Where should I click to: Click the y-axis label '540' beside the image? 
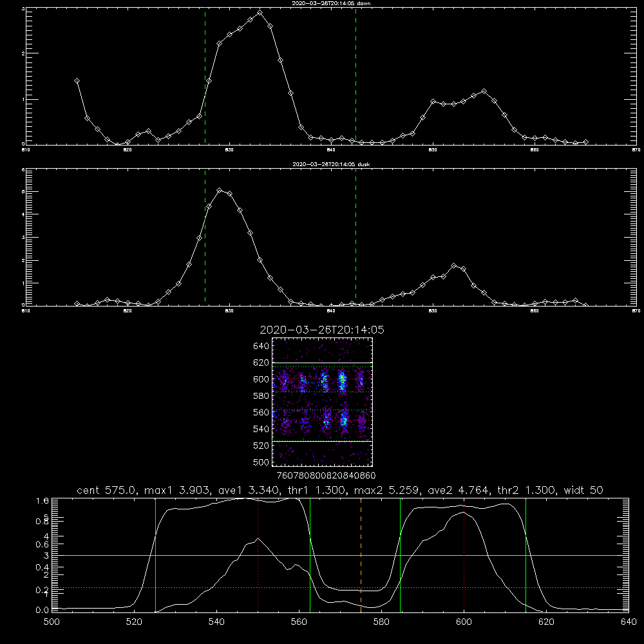click(x=261, y=429)
